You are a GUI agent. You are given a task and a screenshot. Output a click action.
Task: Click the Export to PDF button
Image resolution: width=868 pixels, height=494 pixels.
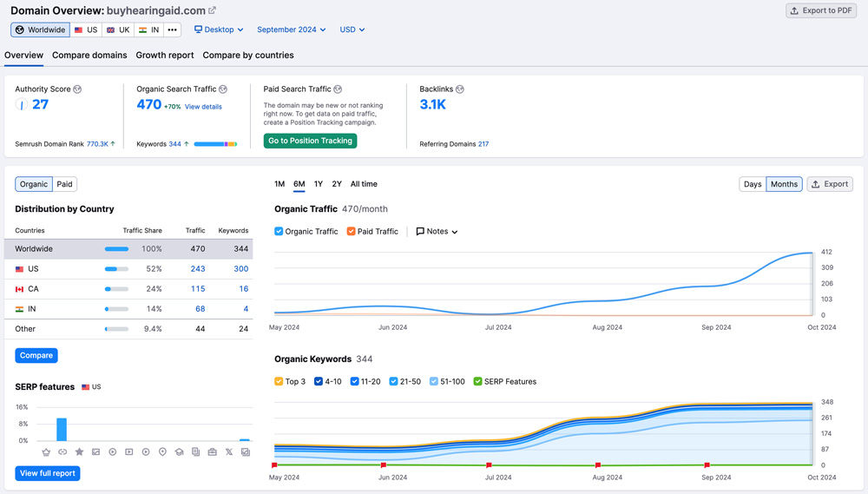pyautogui.click(x=821, y=10)
